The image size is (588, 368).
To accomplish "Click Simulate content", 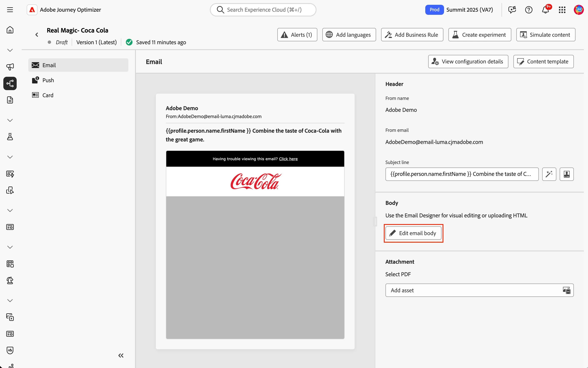I will pyautogui.click(x=546, y=35).
